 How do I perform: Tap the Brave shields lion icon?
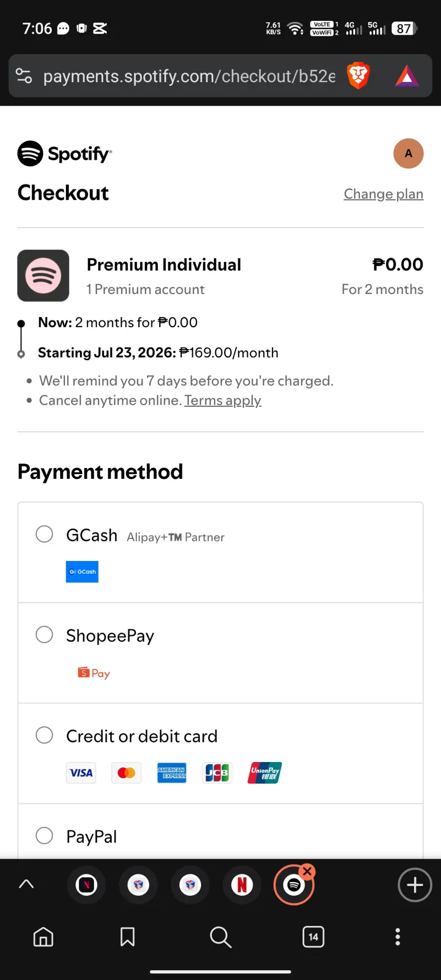[358, 76]
